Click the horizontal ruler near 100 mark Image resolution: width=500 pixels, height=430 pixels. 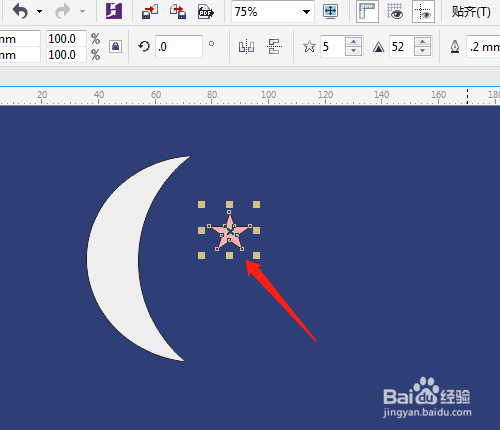pyautogui.click(x=268, y=96)
